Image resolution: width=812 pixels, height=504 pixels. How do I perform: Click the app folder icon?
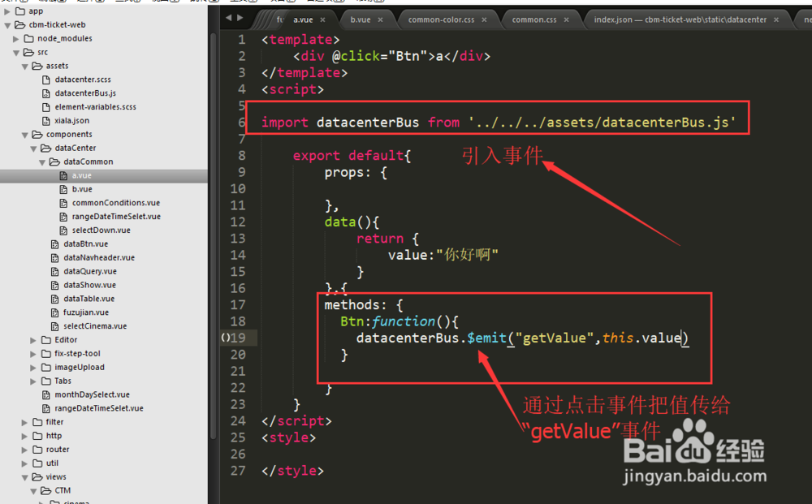[x=20, y=11]
